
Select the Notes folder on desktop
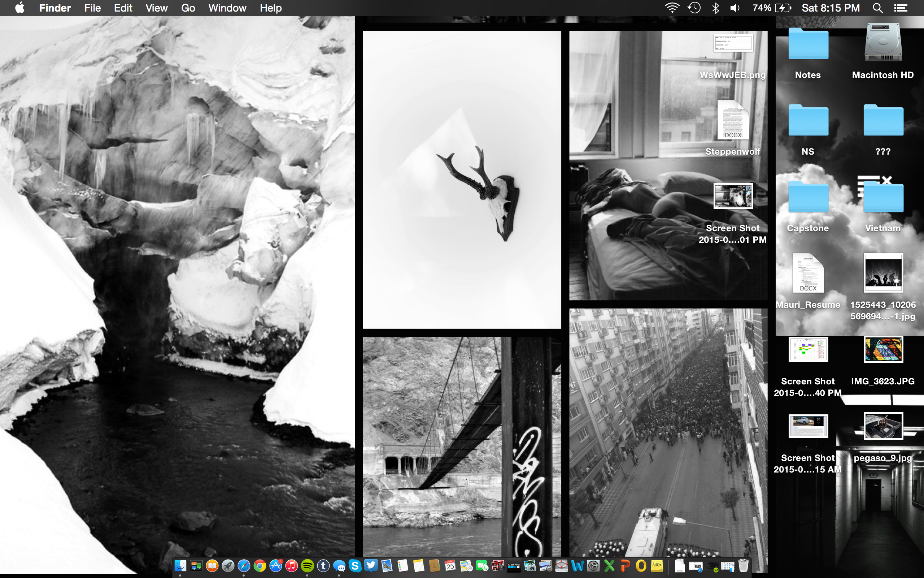[808, 44]
